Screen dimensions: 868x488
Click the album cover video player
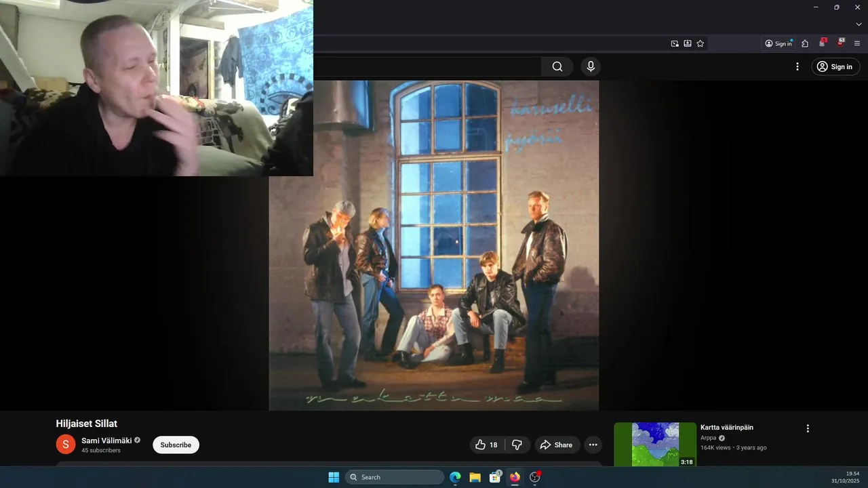(x=434, y=245)
